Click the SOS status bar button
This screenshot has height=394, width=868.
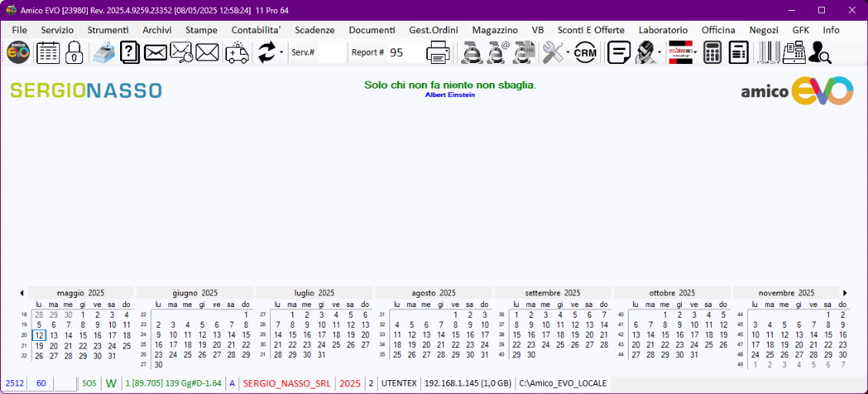[89, 383]
